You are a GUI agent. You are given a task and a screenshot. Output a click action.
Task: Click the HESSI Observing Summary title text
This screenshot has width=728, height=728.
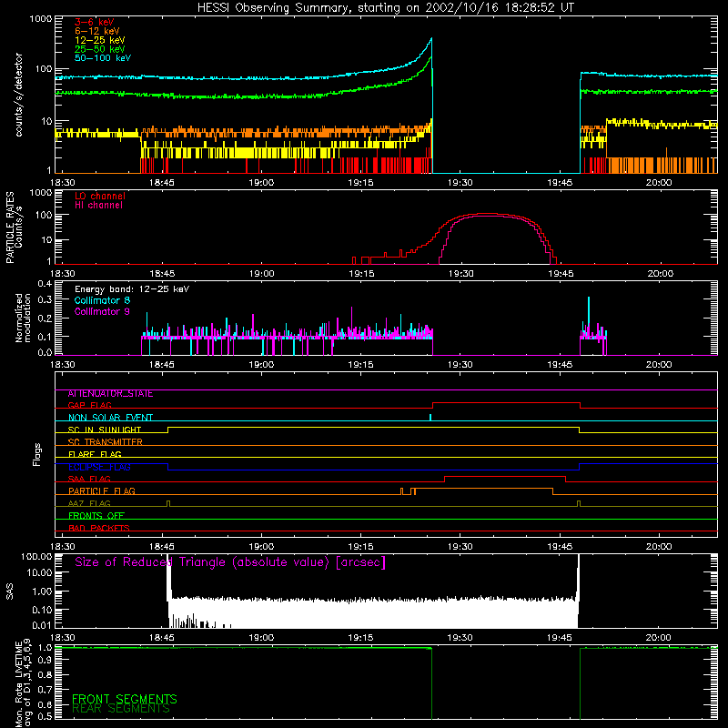point(385,7)
